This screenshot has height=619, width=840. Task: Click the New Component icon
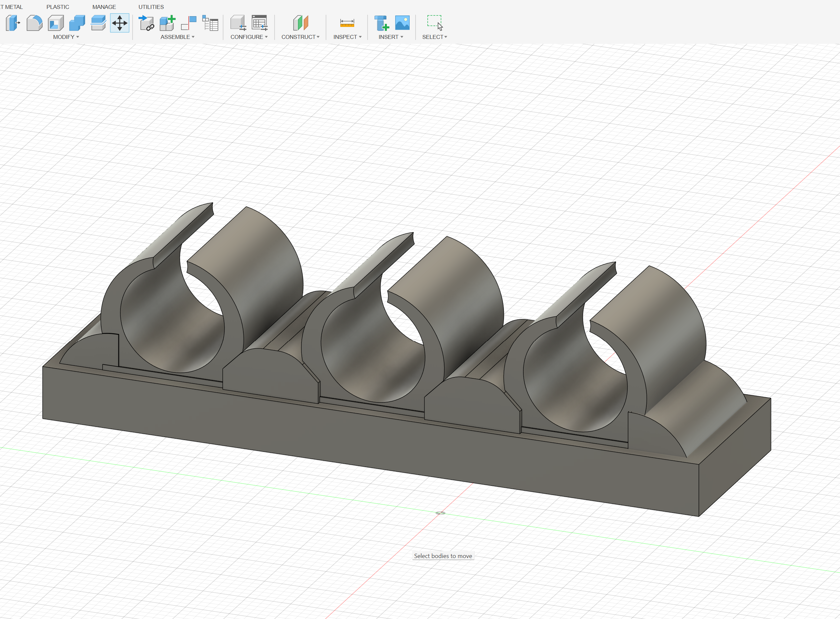(x=168, y=23)
